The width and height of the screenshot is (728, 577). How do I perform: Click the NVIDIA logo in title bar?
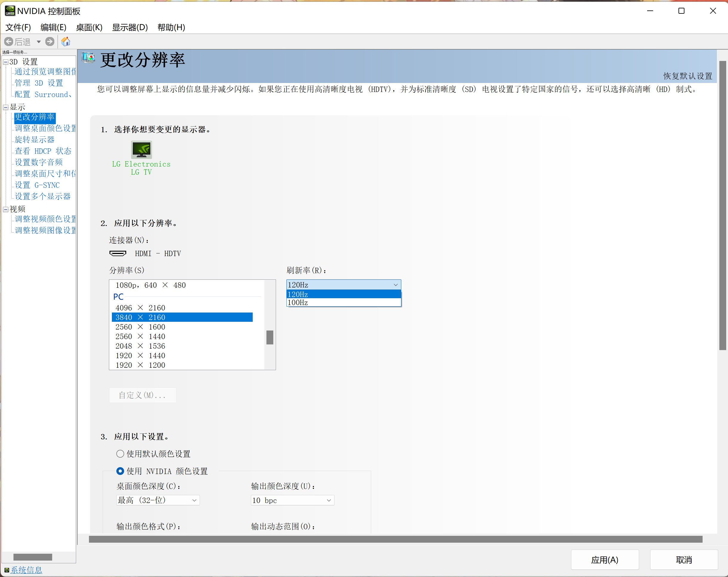tap(10, 11)
